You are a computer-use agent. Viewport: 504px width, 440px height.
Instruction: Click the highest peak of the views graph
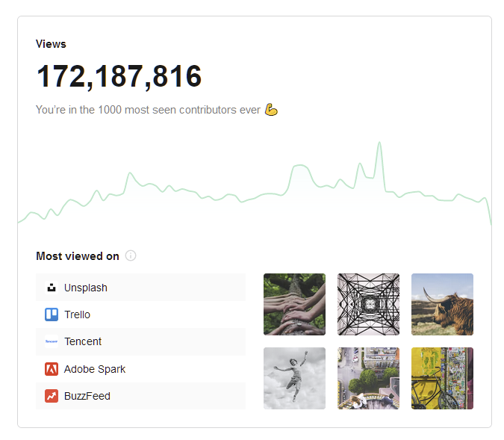379,143
